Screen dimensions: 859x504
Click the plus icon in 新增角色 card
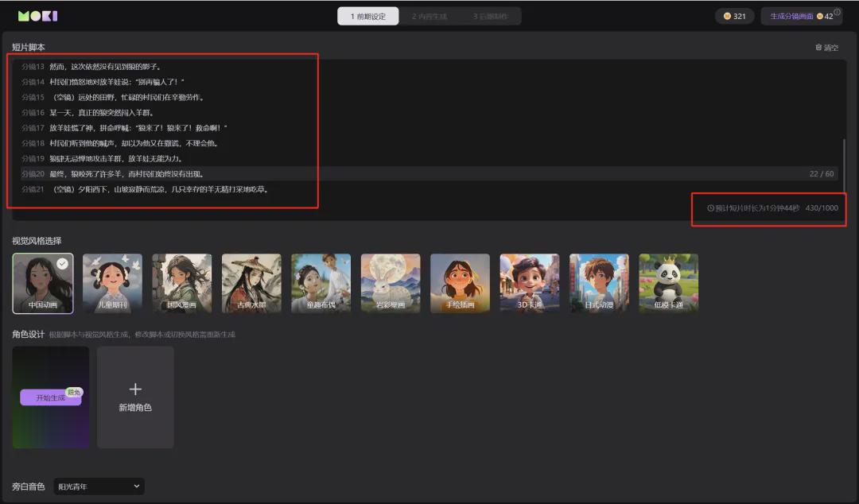pyautogui.click(x=135, y=390)
